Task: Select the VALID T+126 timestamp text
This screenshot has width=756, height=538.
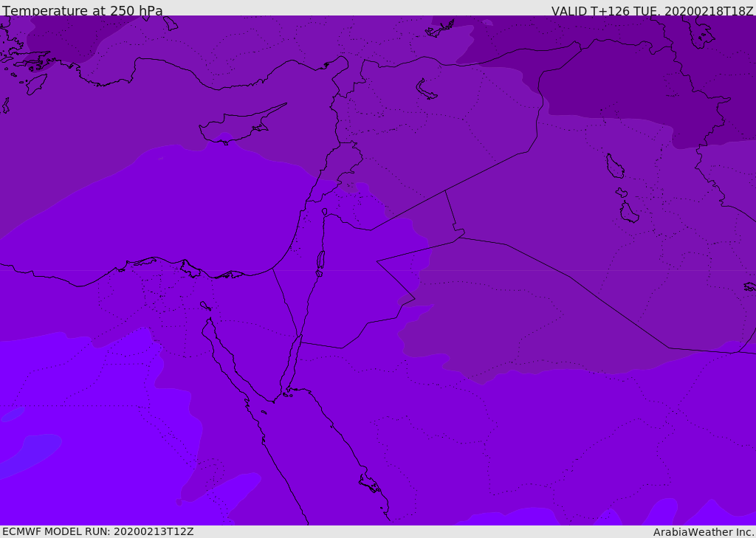Action: 653,10
